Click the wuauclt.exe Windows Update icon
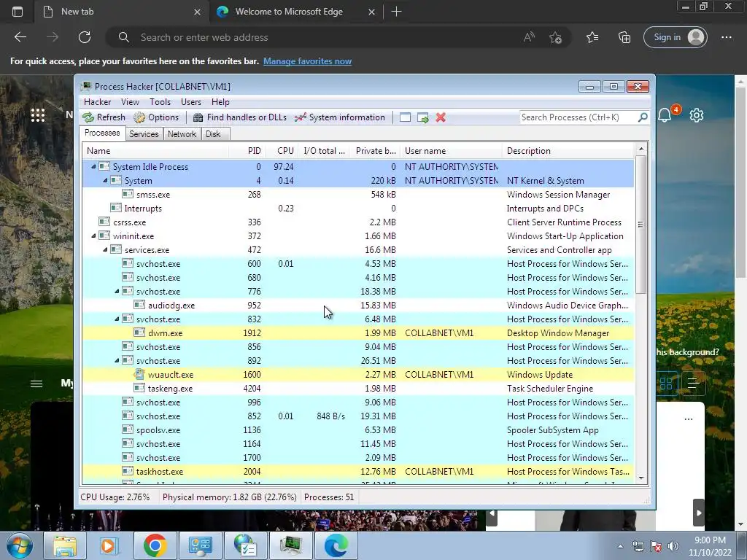 (139, 374)
